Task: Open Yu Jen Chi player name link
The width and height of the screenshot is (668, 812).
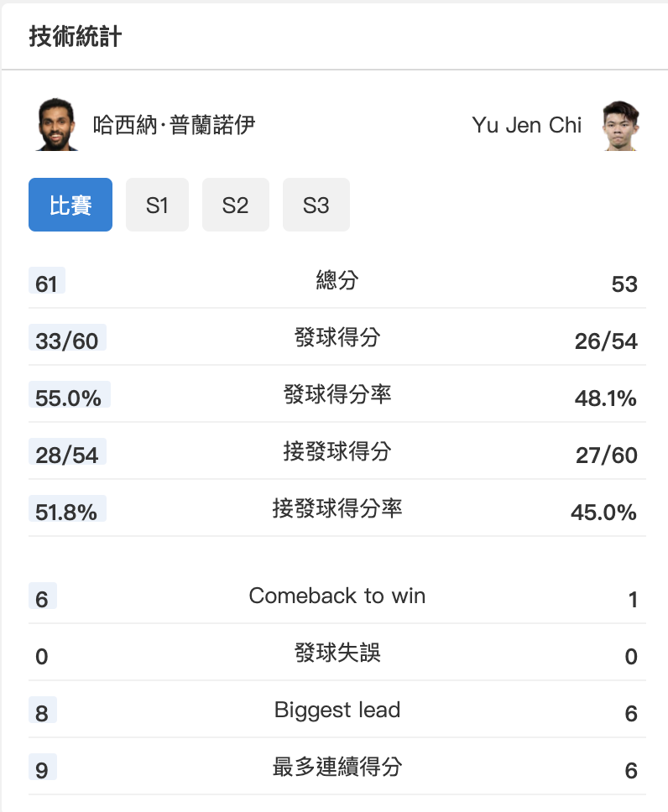Action: pyautogui.click(x=526, y=125)
